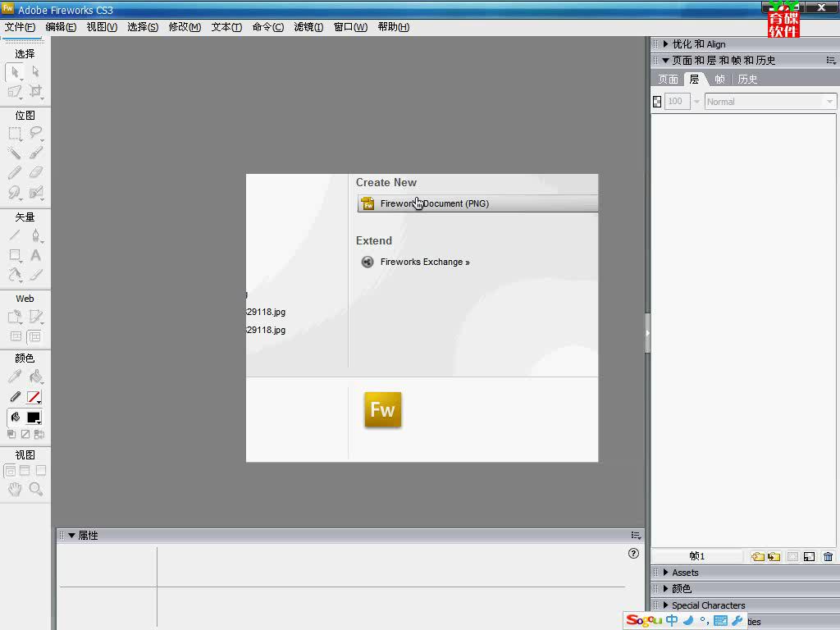The image size is (840, 630).
Task: Toggle show slices and hotspots
Action: pyautogui.click(x=34, y=336)
